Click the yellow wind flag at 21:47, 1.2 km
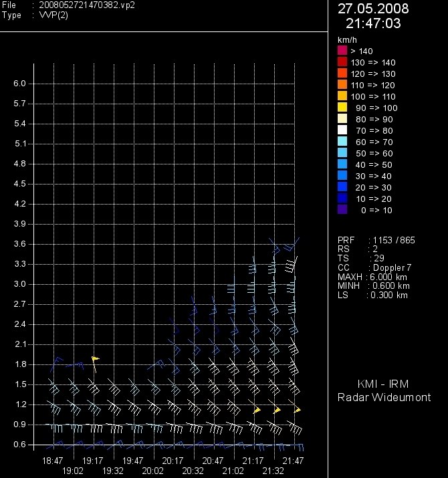This screenshot has width=448, height=478. (x=295, y=406)
